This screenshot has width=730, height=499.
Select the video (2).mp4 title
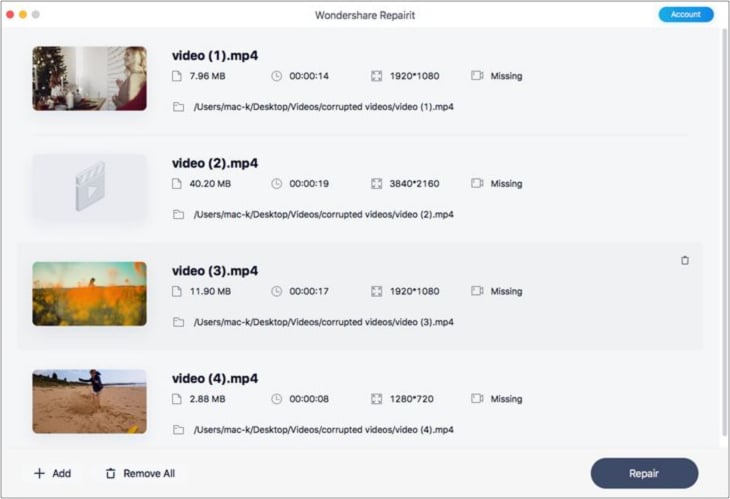[215, 163]
